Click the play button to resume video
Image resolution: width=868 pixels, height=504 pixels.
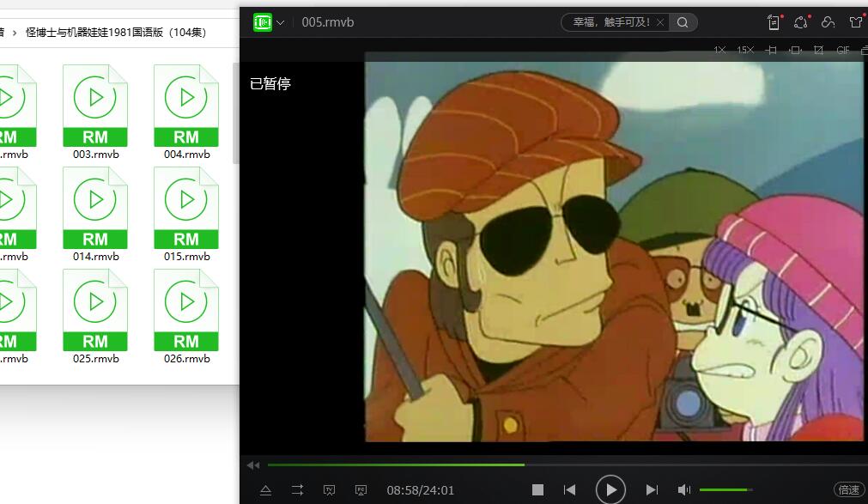(x=610, y=489)
